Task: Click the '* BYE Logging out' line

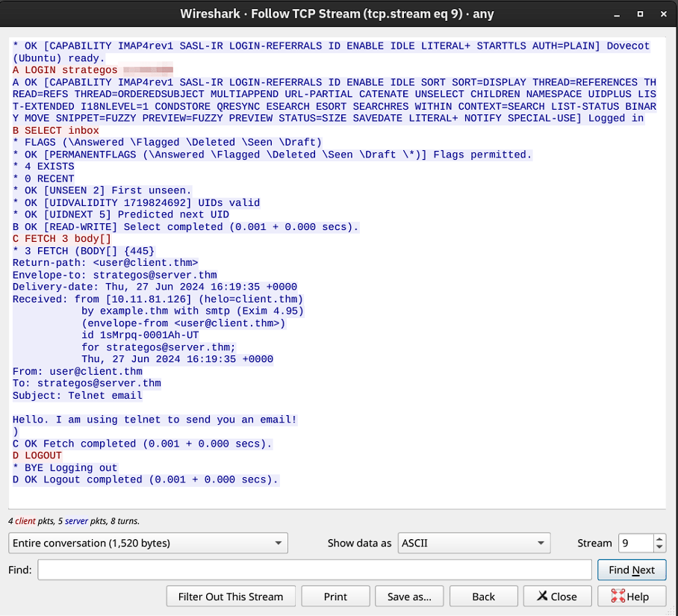Action: (x=65, y=467)
